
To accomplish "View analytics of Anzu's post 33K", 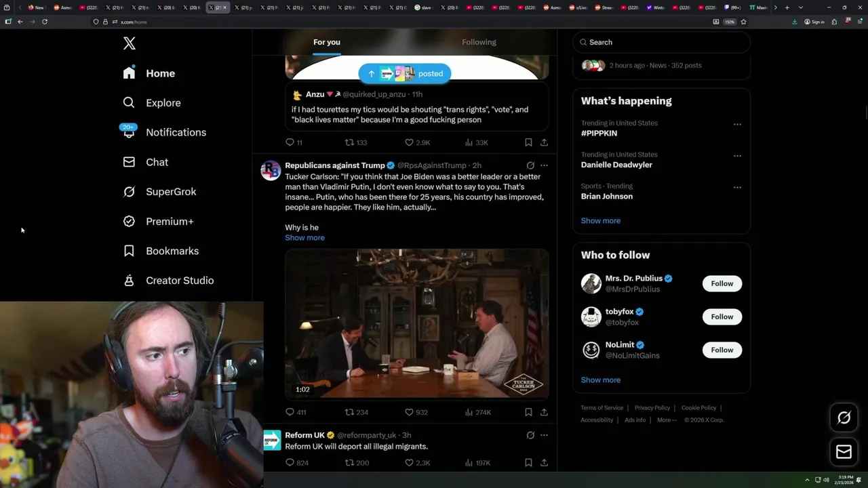I will coord(476,142).
